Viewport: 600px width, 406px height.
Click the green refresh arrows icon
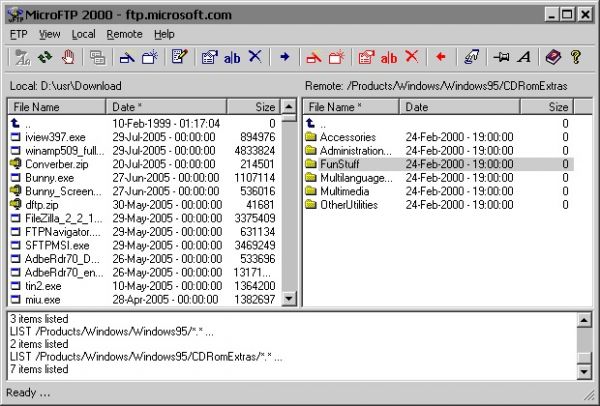(46, 58)
